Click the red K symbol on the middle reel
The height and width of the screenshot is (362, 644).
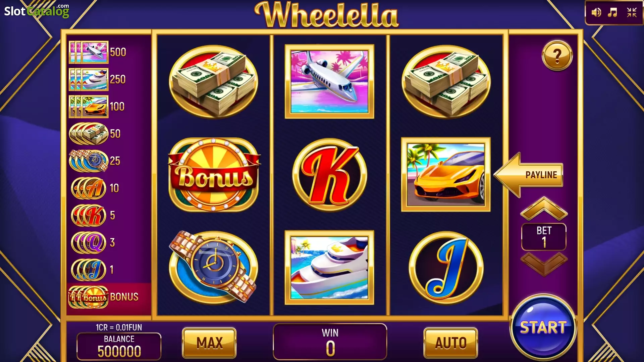pyautogui.click(x=330, y=175)
